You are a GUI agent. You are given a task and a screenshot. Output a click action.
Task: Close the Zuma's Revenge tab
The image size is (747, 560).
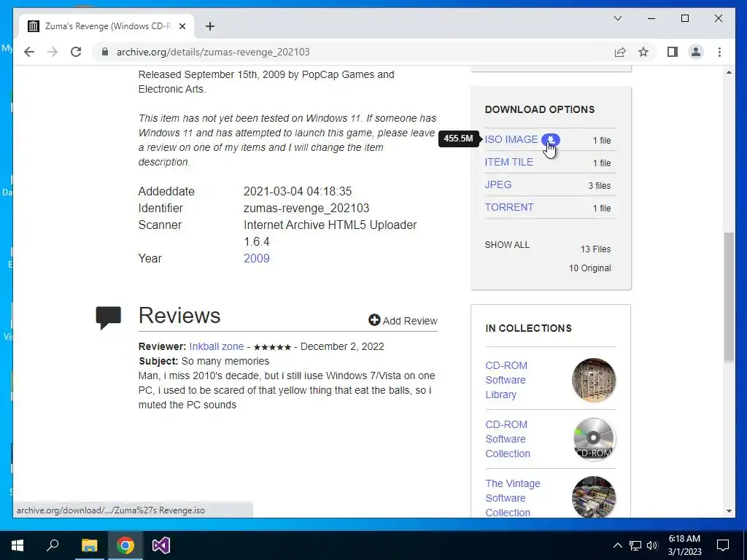pos(182,26)
